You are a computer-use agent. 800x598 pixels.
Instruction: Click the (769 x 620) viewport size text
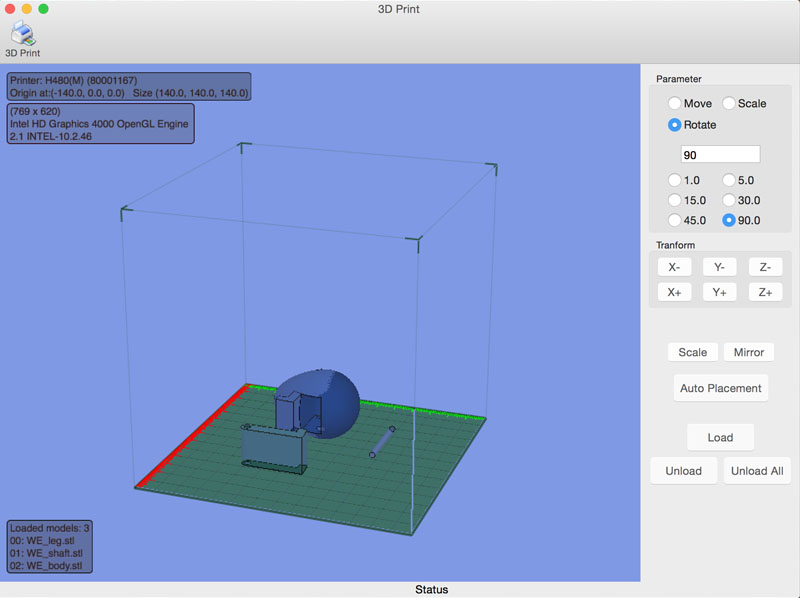[x=35, y=111]
